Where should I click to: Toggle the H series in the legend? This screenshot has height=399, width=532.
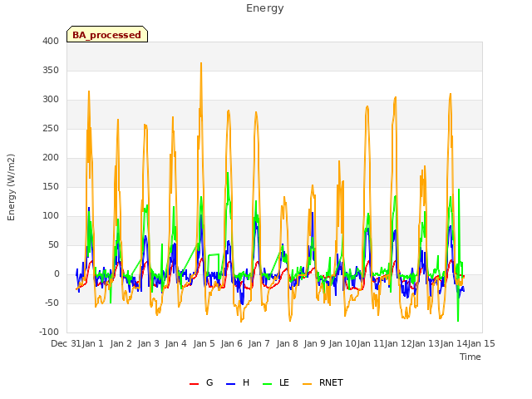tap(238, 382)
